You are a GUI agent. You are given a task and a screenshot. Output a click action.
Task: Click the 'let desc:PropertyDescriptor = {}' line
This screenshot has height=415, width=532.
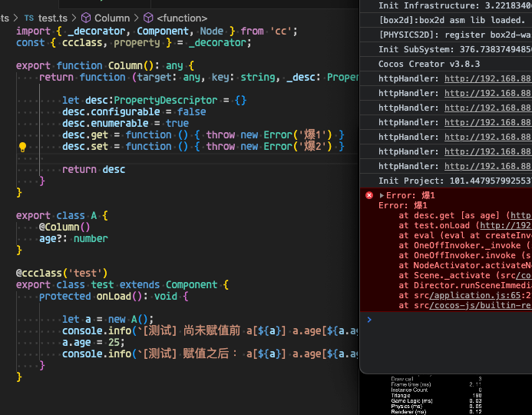pyautogui.click(x=154, y=100)
